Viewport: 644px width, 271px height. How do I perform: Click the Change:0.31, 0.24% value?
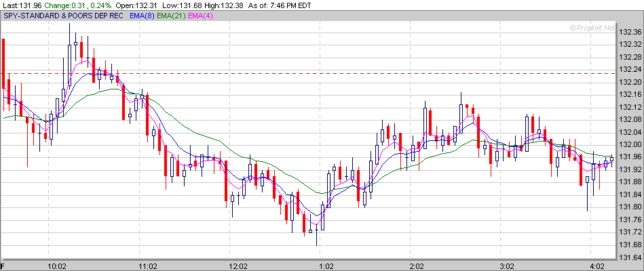tap(77, 5)
